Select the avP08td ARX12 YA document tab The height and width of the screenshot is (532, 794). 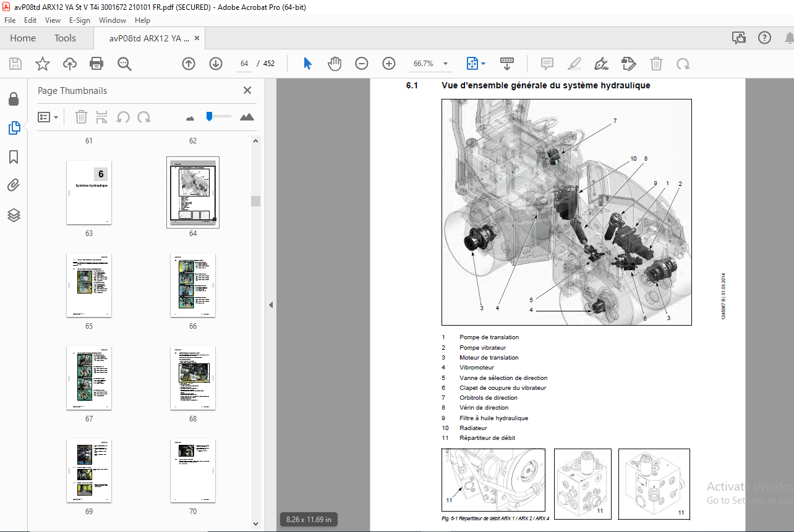(149, 38)
